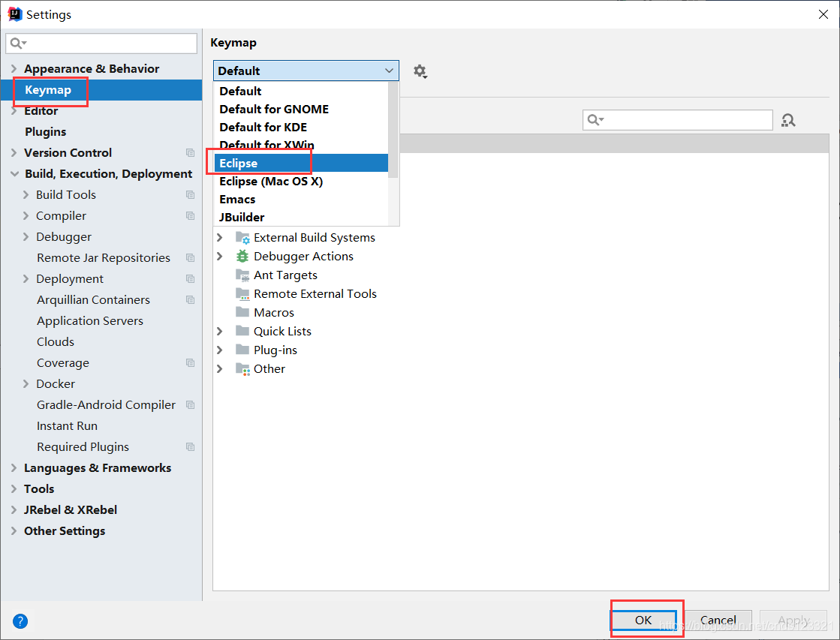Click the blue help question mark icon

coord(20,621)
